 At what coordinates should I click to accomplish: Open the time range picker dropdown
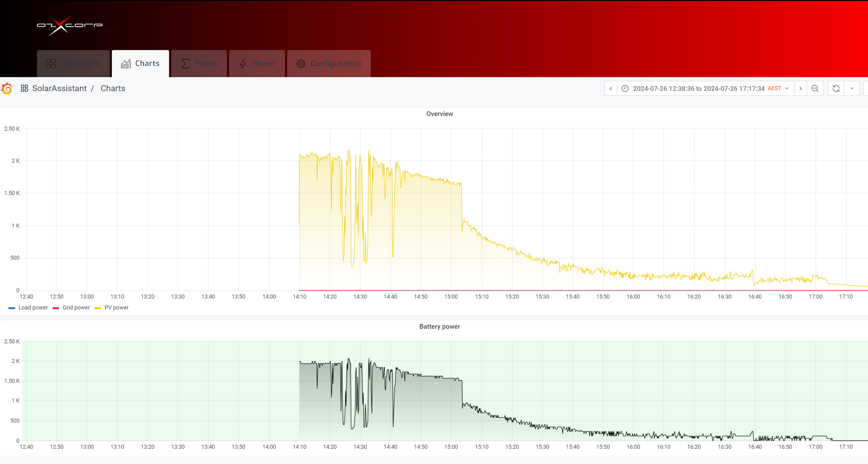[705, 88]
